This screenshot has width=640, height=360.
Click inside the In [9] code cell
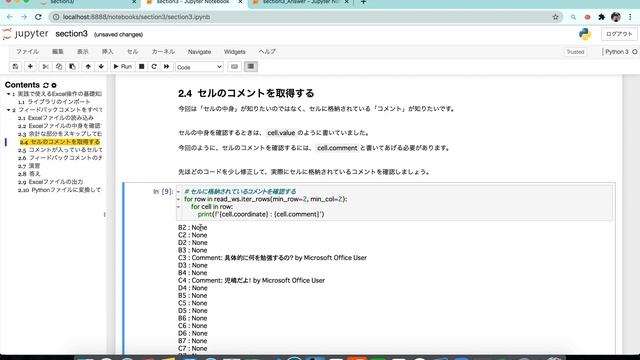[x=394, y=203]
